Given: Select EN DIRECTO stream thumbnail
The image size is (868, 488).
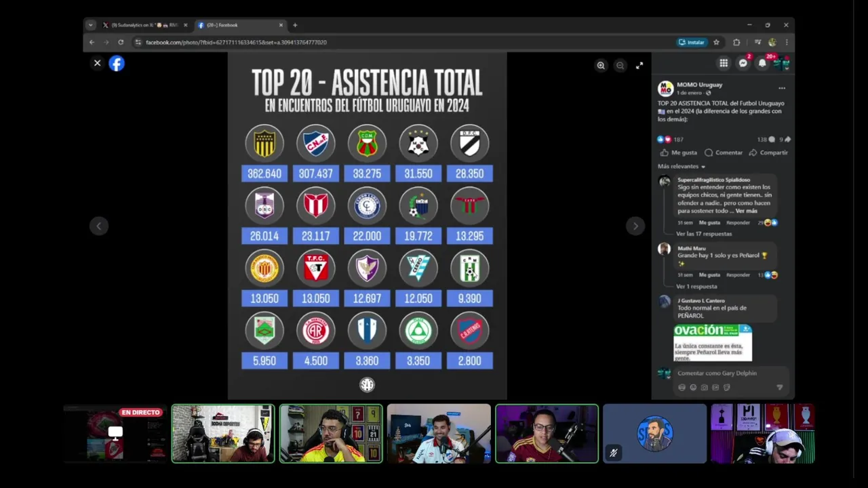Looking at the screenshot, I should [x=115, y=434].
